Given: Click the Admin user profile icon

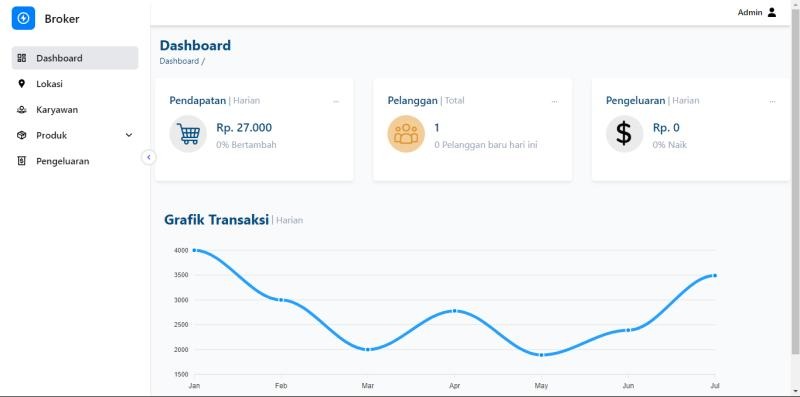Looking at the screenshot, I should [772, 12].
